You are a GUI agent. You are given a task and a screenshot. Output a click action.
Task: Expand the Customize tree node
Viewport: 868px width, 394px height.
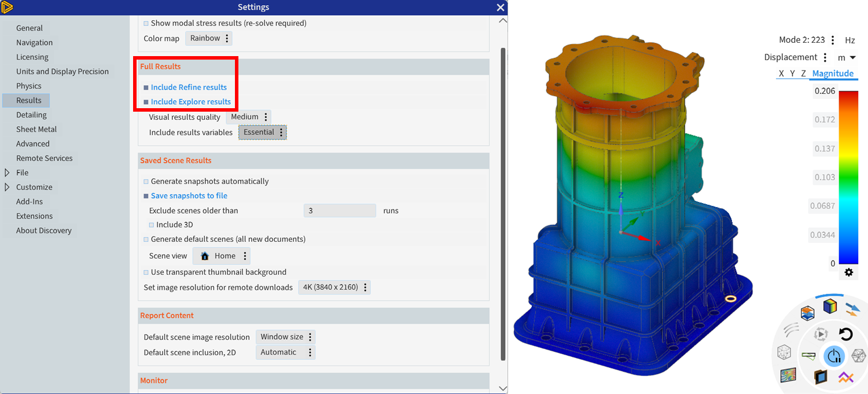pos(7,187)
